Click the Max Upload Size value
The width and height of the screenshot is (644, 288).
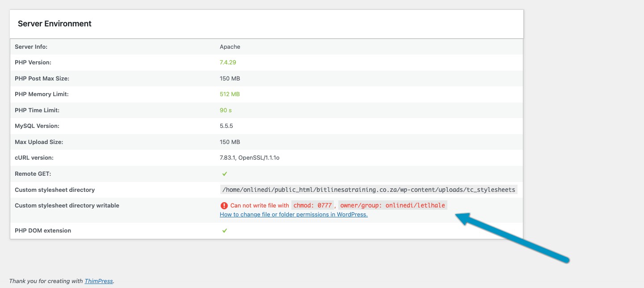(229, 142)
